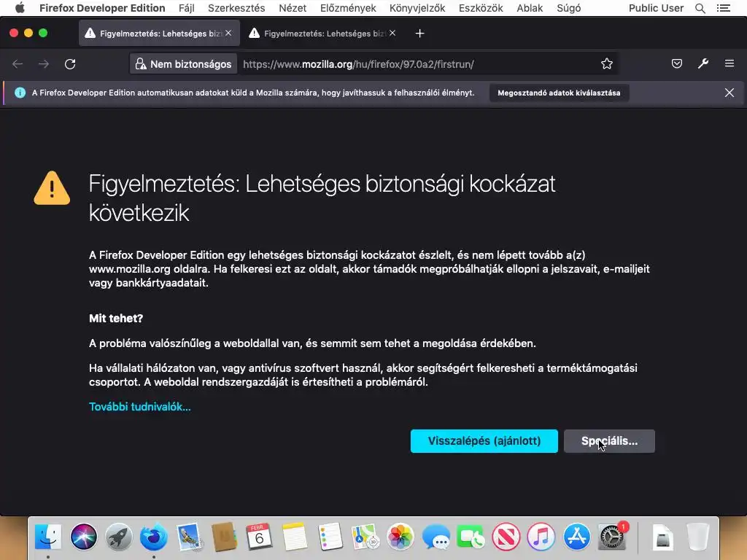Open Reminders icon in Dock
Image resolution: width=747 pixels, height=560 pixels.
click(330, 537)
